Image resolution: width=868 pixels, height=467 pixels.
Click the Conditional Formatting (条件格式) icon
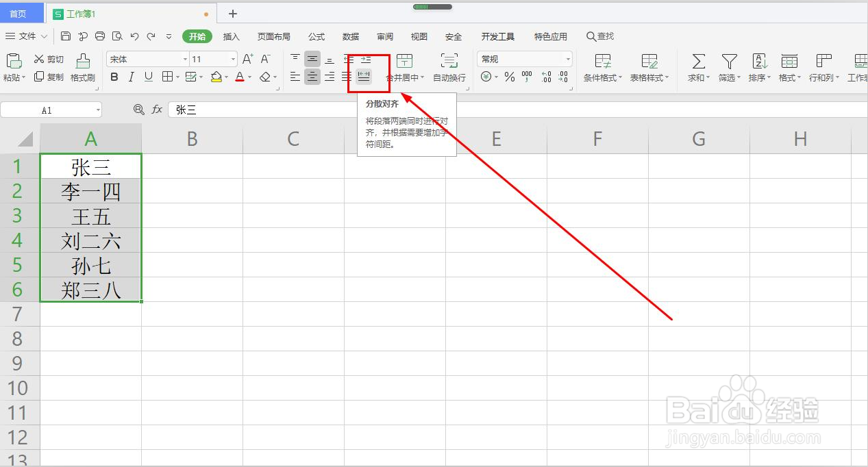[x=603, y=61]
